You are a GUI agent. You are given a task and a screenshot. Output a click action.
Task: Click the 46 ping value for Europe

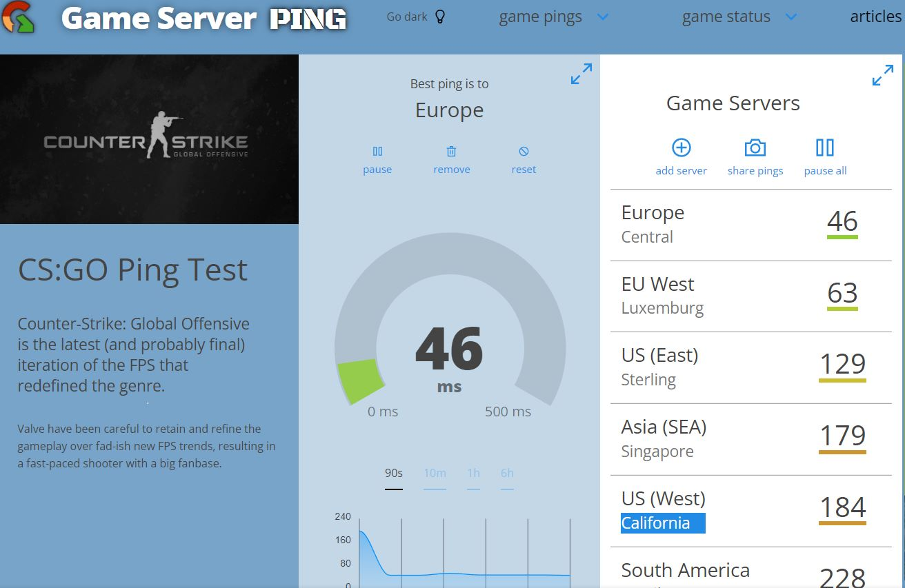pyautogui.click(x=842, y=222)
